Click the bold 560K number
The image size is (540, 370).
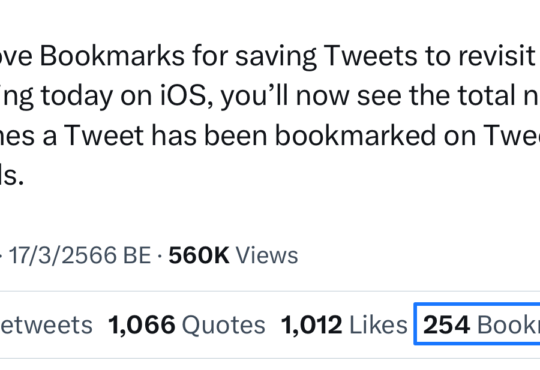coord(199,255)
